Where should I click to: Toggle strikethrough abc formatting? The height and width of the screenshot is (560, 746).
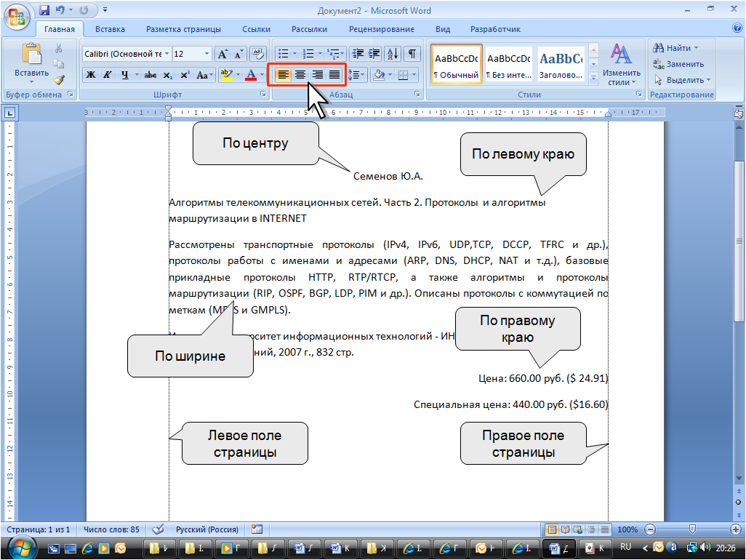[x=151, y=75]
